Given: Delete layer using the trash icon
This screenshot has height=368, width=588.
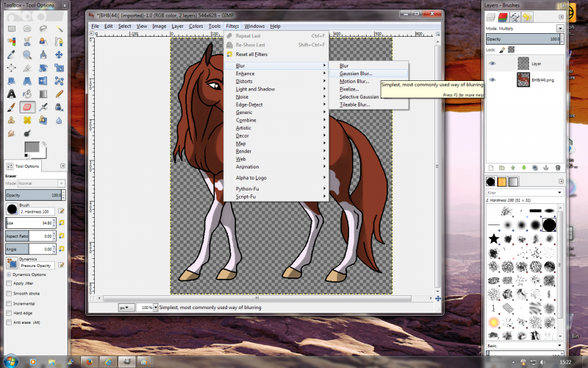Looking at the screenshot, I should (557, 168).
